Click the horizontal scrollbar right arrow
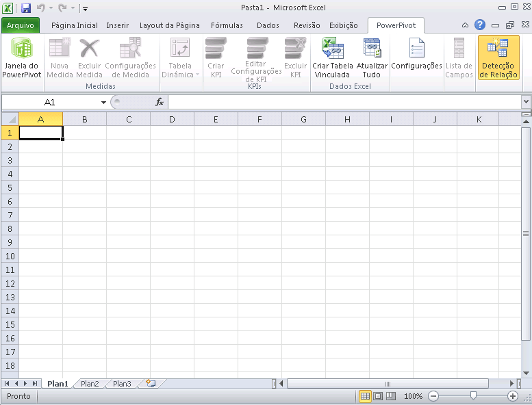 512,384
